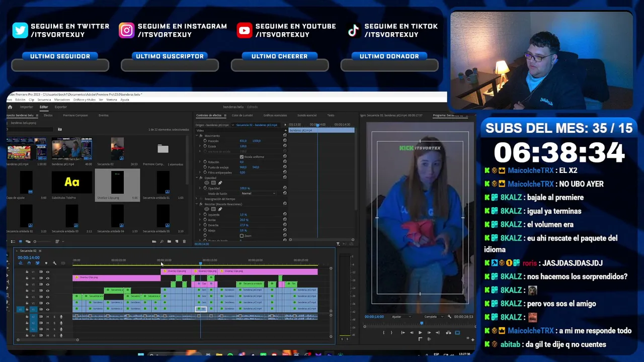Viewport: 644px width, 362px height.
Task: Switch to the Exportar workspace tab
Action: (x=60, y=107)
